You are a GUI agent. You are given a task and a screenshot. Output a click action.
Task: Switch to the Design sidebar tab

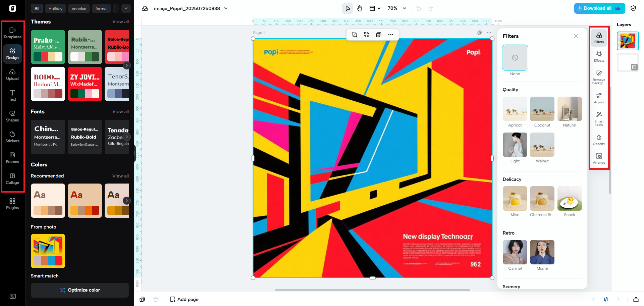[x=12, y=54]
